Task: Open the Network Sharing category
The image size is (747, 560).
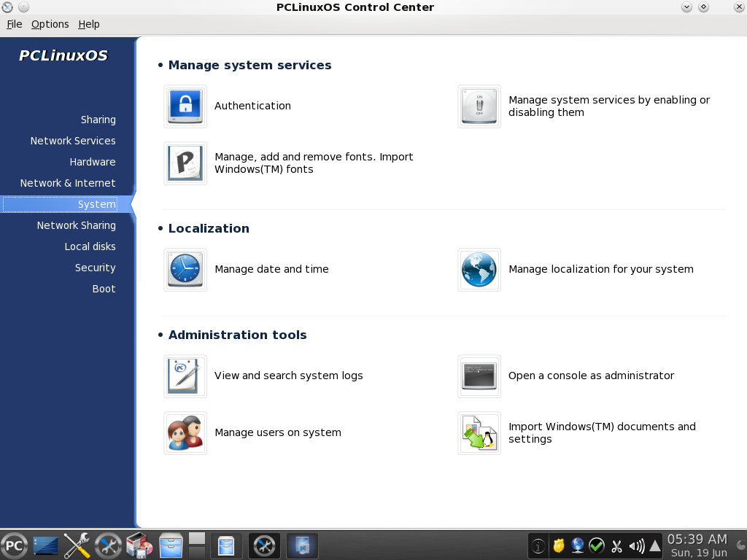Action: (76, 225)
